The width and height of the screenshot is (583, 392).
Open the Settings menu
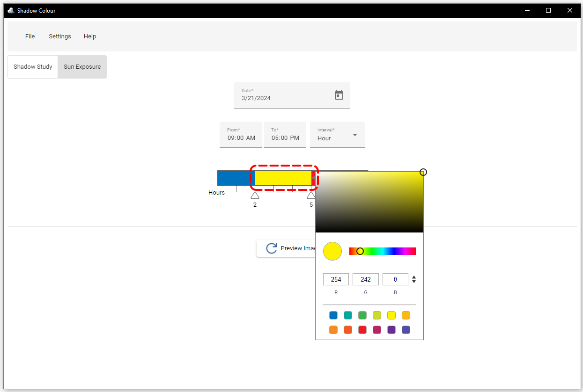click(59, 36)
